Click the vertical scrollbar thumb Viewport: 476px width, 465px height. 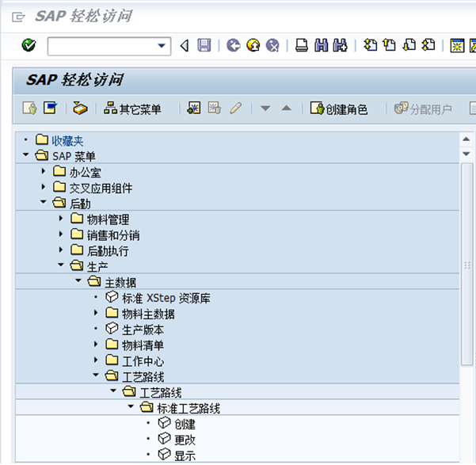coord(466,265)
